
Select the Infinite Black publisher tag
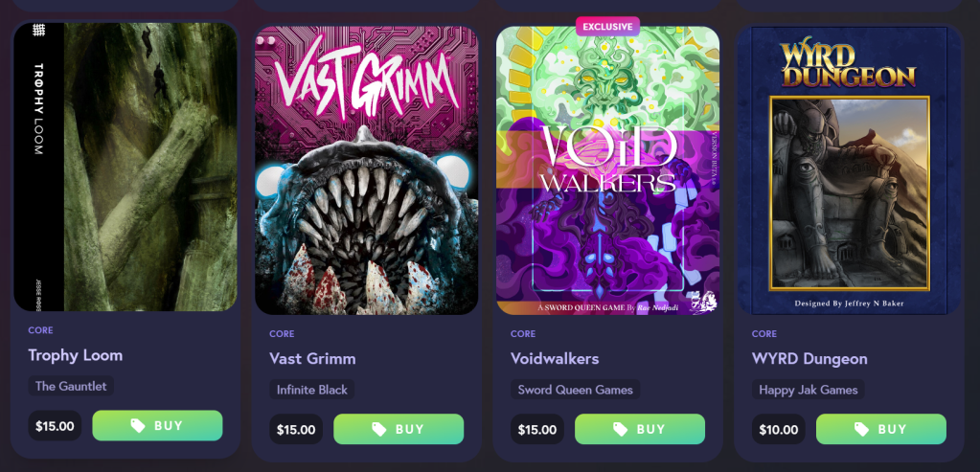312,390
